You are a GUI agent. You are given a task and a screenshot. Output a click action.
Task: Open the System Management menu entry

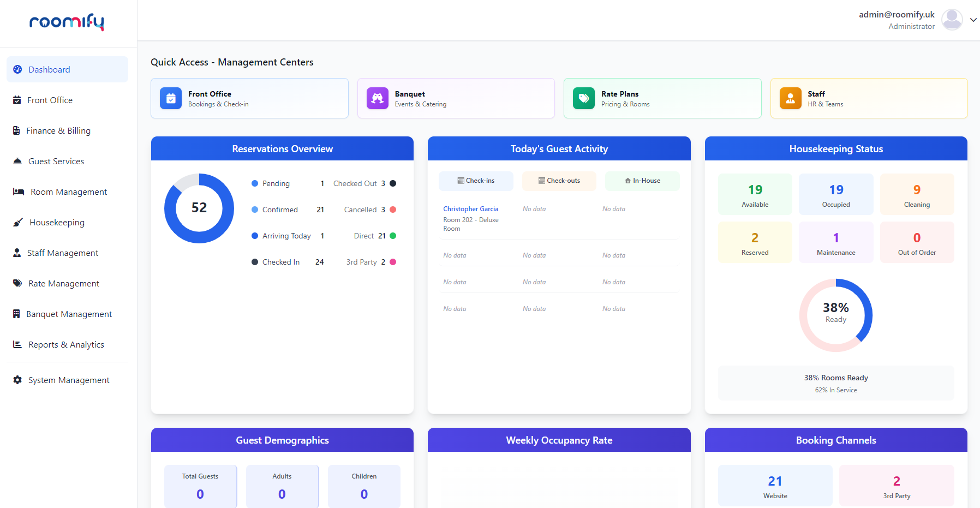coord(17,380)
